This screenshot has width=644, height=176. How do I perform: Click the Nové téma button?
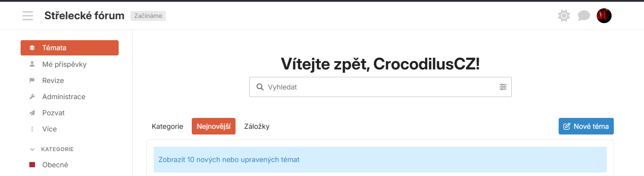[586, 126]
